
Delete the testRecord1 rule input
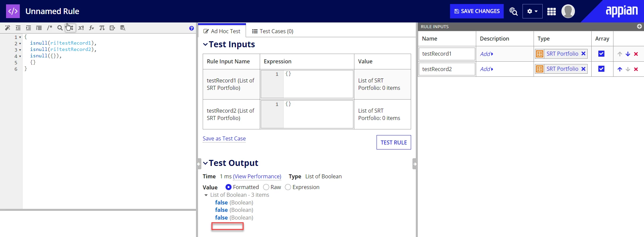[636, 54]
